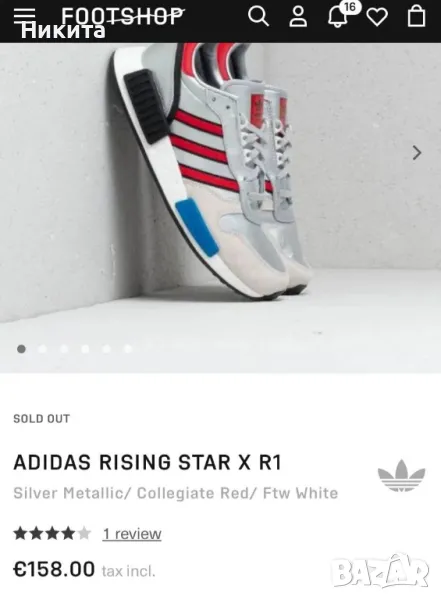The height and width of the screenshot is (600, 441).
Task: Click the star rating display
Action: click(x=52, y=533)
